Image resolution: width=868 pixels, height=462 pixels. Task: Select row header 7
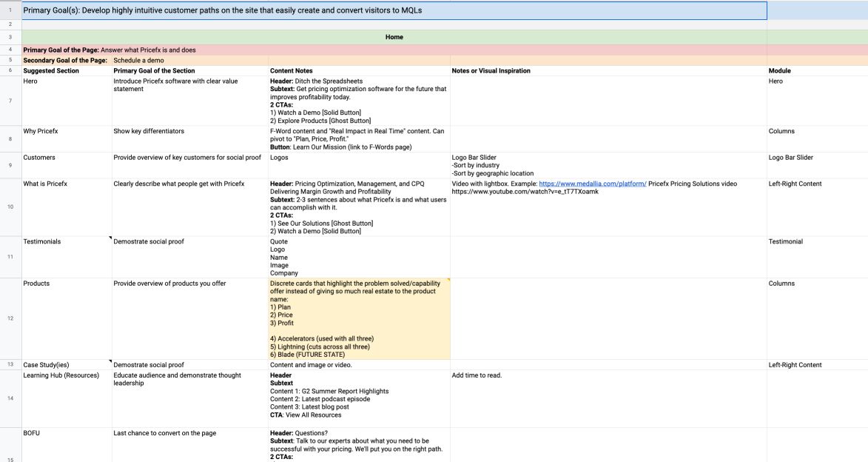pos(10,101)
